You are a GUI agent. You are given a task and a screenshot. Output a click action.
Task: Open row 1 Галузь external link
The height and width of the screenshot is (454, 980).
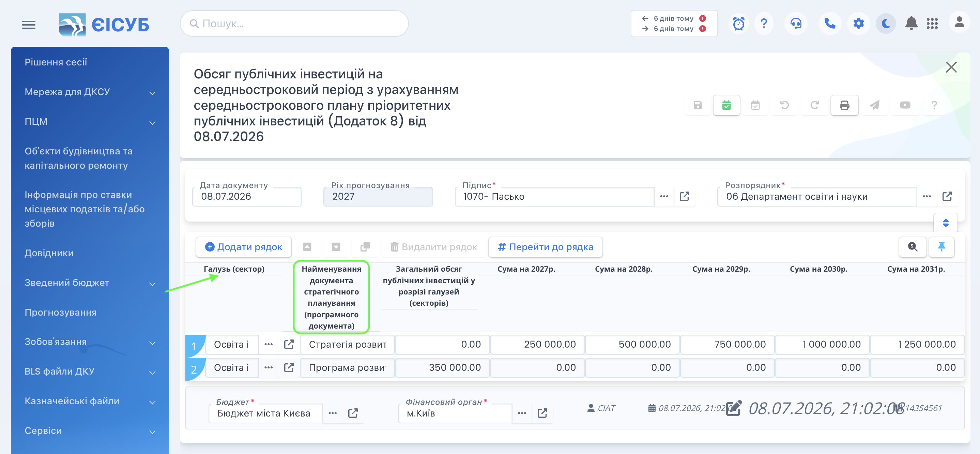(289, 344)
